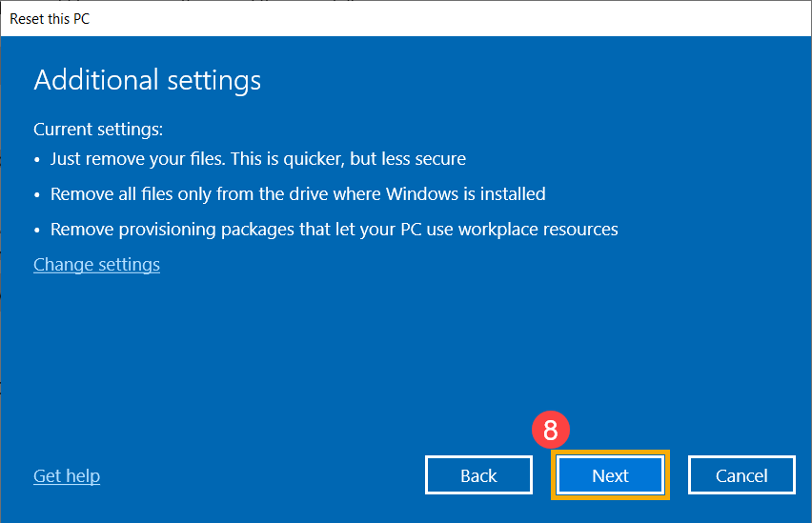
Task: Open the Change settings link
Action: click(97, 265)
